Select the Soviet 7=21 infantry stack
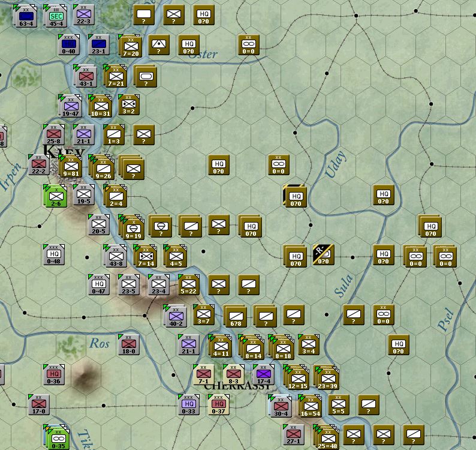The height and width of the screenshot is (450, 476). tap(116, 76)
